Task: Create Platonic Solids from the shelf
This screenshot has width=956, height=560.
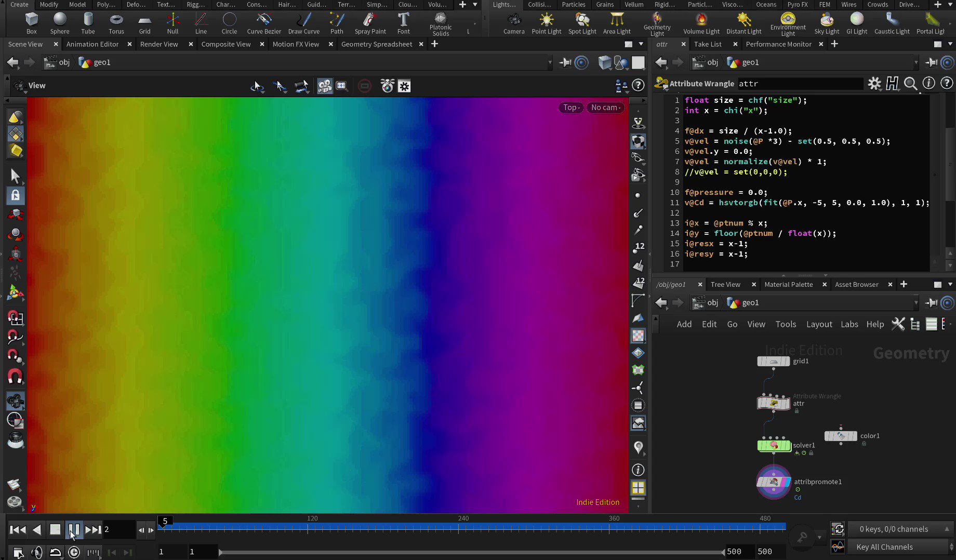Action: point(441,24)
